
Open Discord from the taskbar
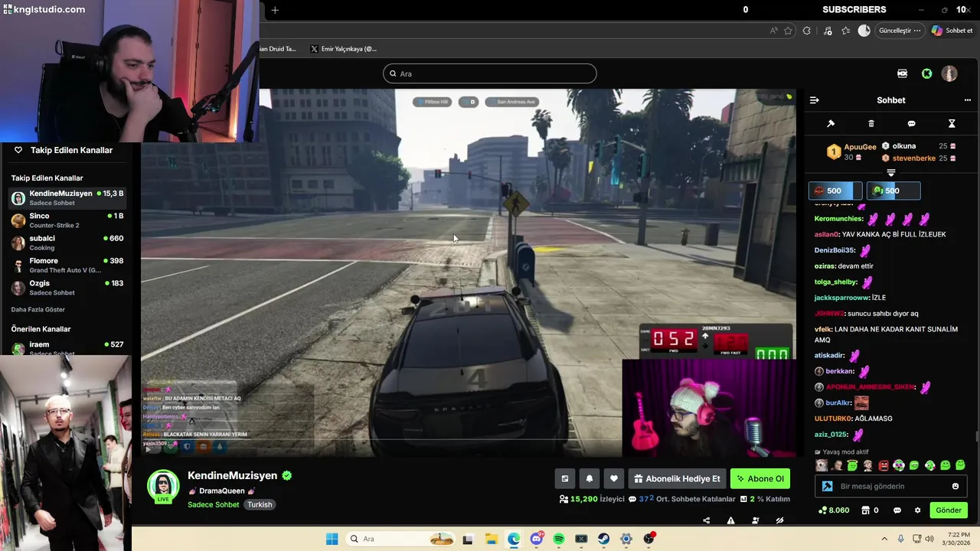pyautogui.click(x=537, y=539)
